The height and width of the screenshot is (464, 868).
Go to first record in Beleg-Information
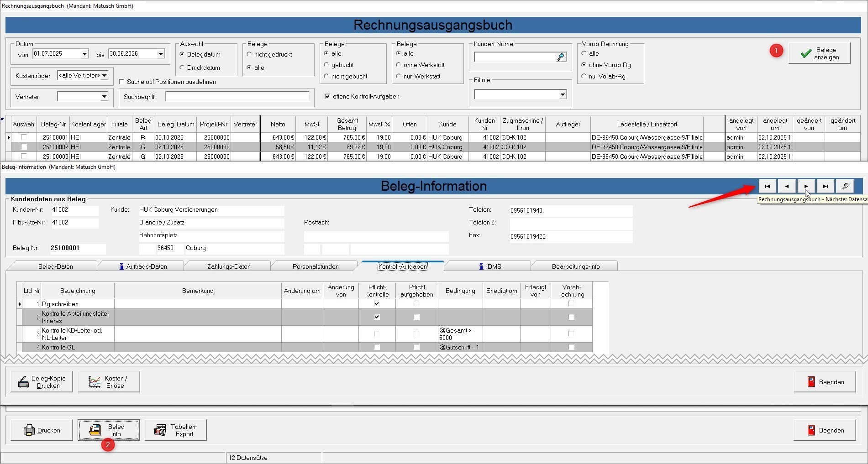(x=767, y=186)
